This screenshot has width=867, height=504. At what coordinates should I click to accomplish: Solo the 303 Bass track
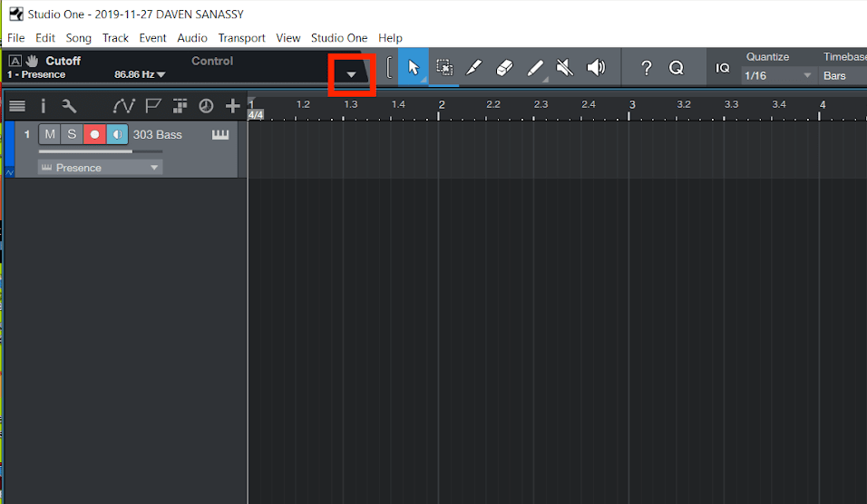[x=72, y=134]
